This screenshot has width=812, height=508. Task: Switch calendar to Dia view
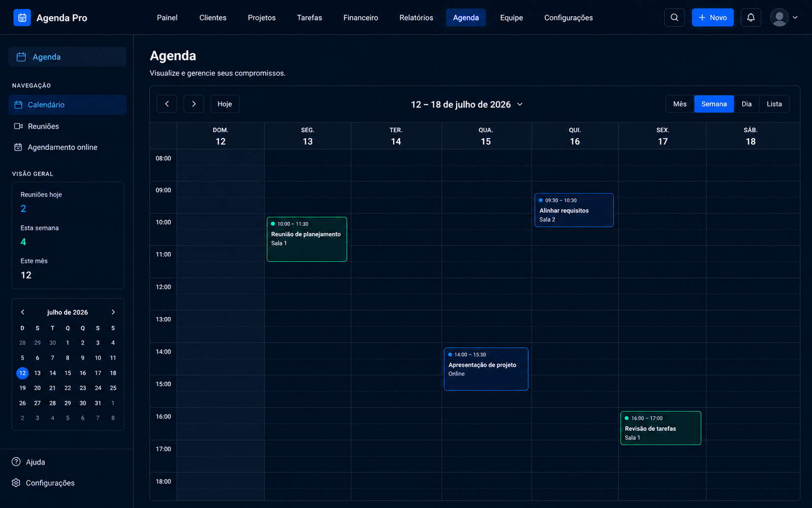coord(746,104)
